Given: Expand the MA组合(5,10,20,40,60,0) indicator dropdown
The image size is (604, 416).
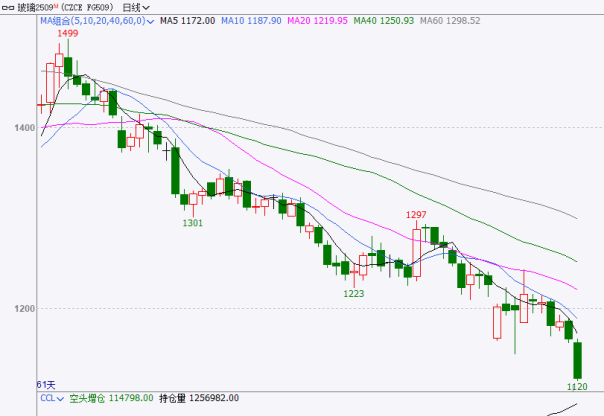Looking at the screenshot, I should point(97,21).
